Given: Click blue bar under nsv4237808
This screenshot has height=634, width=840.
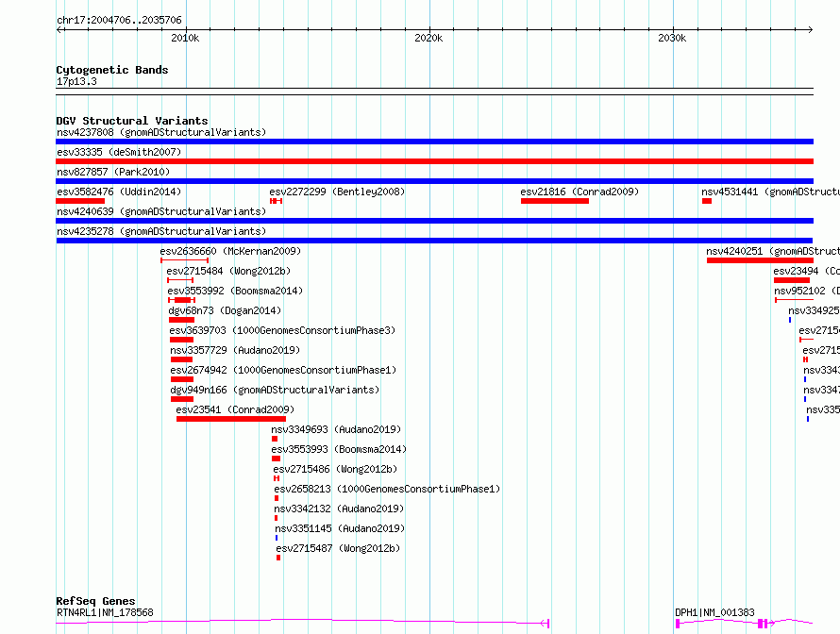Looking at the screenshot, I should coord(434,142).
